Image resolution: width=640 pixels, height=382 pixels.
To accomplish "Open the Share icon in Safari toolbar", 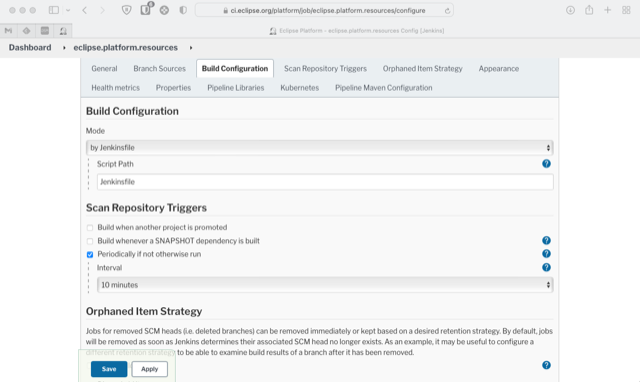I will coord(589,10).
